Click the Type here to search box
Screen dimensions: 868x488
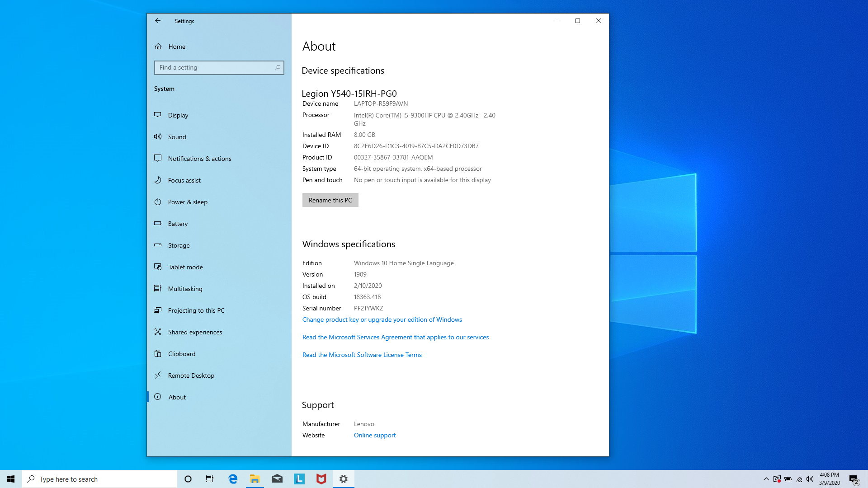(99, 479)
